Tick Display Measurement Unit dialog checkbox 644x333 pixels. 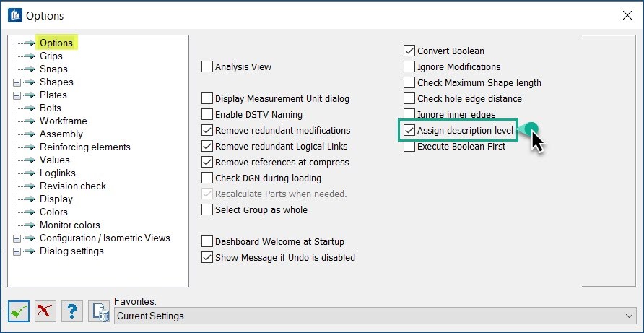(207, 99)
